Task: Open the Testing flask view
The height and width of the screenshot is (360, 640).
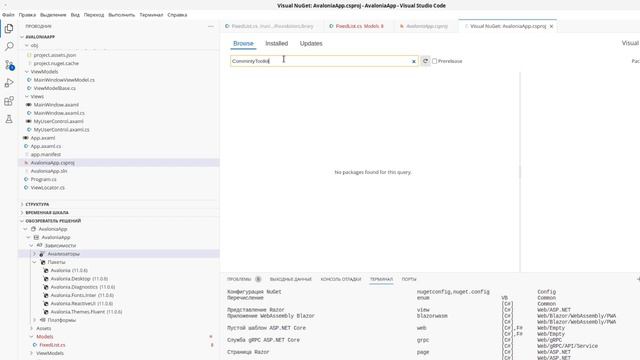Action: [x=9, y=119]
